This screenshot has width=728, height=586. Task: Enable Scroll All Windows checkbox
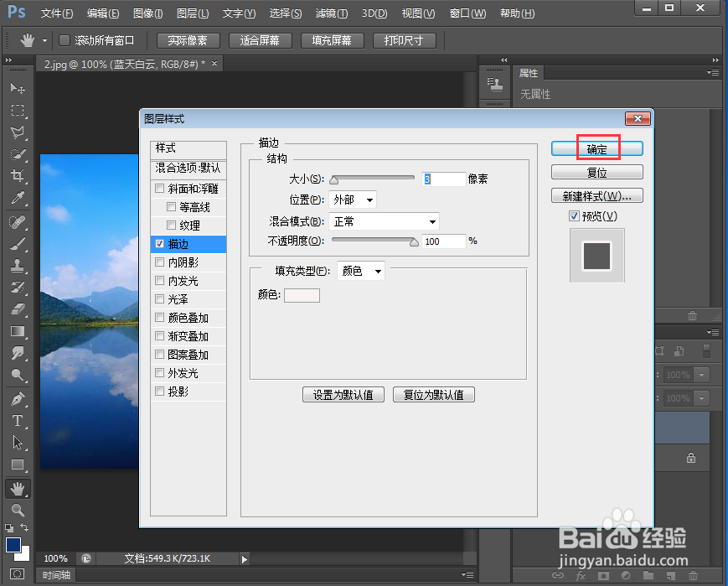coord(65,40)
